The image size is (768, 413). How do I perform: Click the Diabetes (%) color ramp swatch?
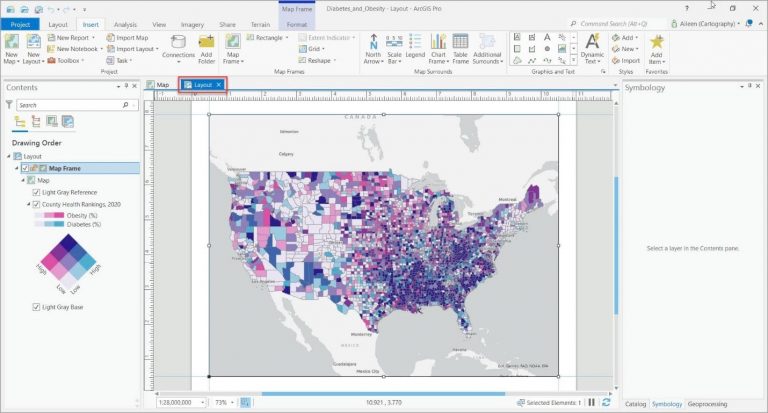click(x=49, y=224)
